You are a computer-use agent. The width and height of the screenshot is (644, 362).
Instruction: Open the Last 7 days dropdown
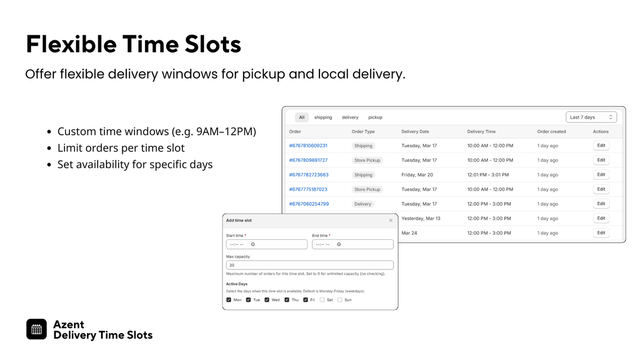(591, 117)
